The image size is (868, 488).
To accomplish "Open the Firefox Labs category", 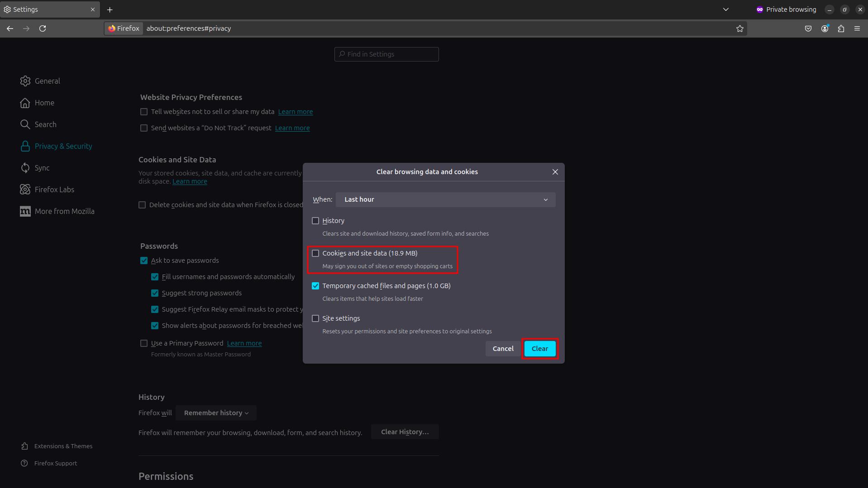I will [47, 190].
